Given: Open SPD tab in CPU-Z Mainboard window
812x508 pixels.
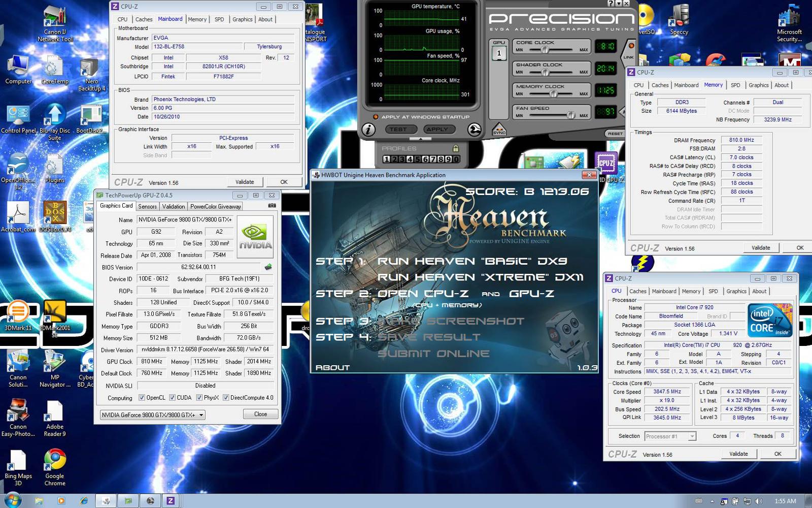Looking at the screenshot, I should click(219, 19).
